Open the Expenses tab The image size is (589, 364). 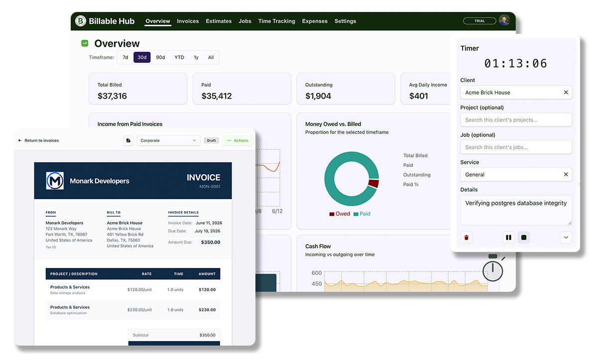tap(315, 21)
